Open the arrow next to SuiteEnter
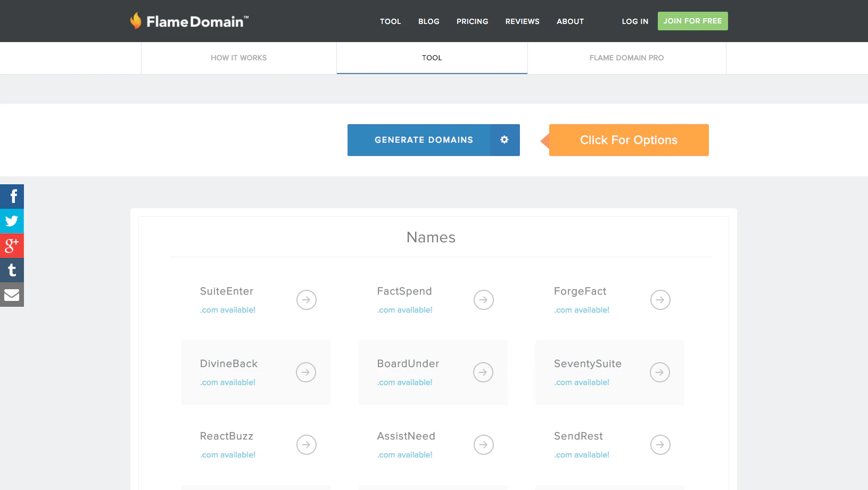868x490 pixels. coord(307,300)
